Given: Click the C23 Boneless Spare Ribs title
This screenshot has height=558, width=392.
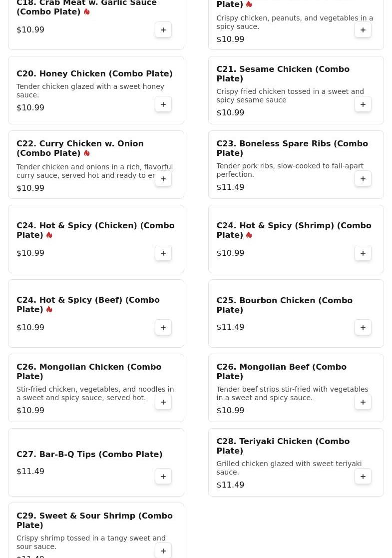Looking at the screenshot, I should [292, 148].
